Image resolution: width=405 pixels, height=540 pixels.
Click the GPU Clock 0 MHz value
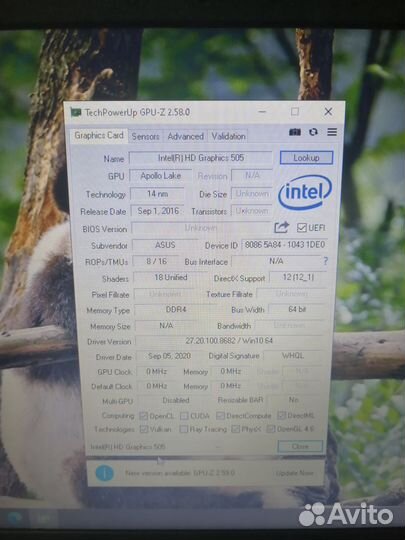pos(156,371)
